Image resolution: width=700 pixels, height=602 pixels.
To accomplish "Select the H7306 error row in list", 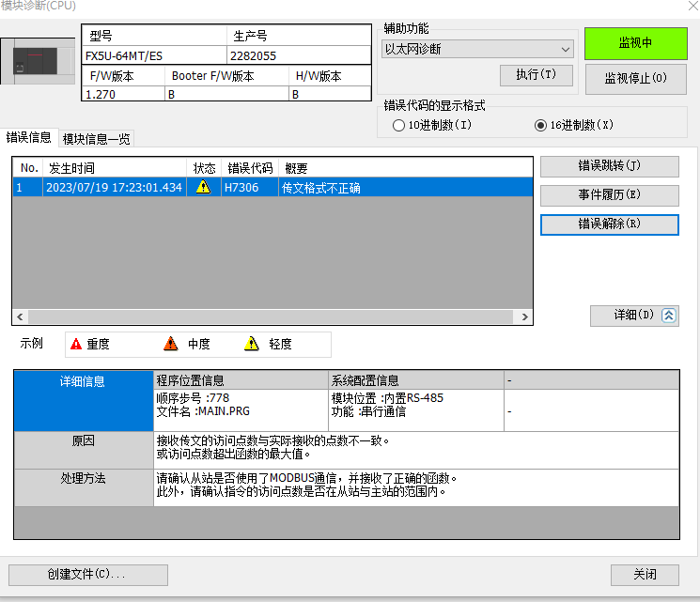I will [272, 187].
